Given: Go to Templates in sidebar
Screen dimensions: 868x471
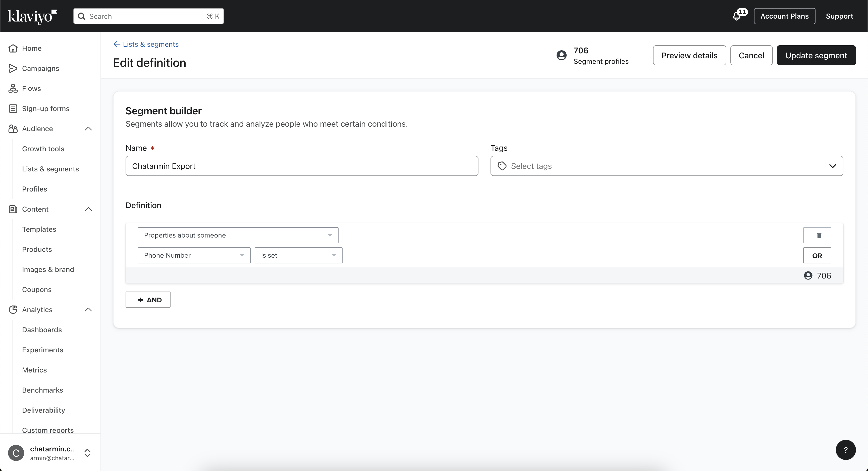Looking at the screenshot, I should [39, 229].
